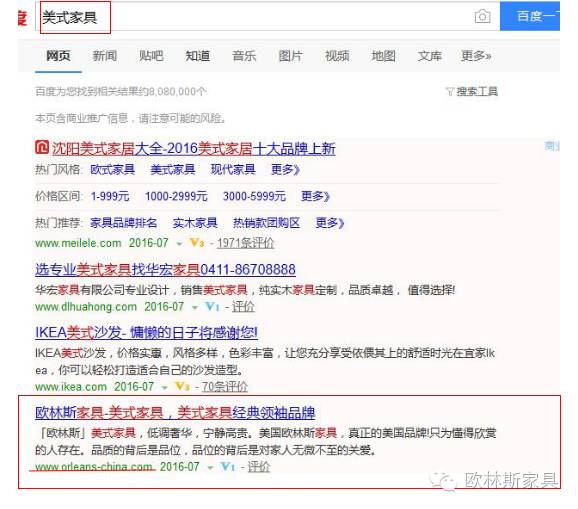The height and width of the screenshot is (509, 578).
Task: Expand dropdown arrow after meilele.com date
Action: [x=179, y=244]
